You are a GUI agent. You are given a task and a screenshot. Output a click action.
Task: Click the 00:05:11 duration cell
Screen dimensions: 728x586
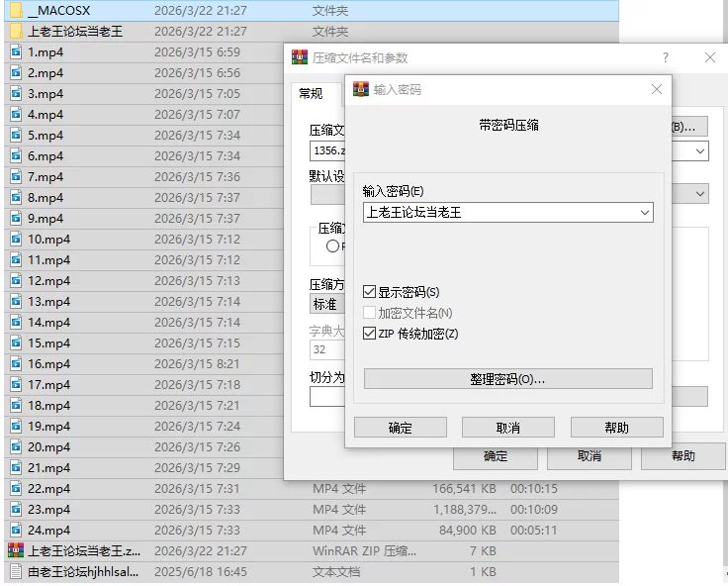(534, 531)
